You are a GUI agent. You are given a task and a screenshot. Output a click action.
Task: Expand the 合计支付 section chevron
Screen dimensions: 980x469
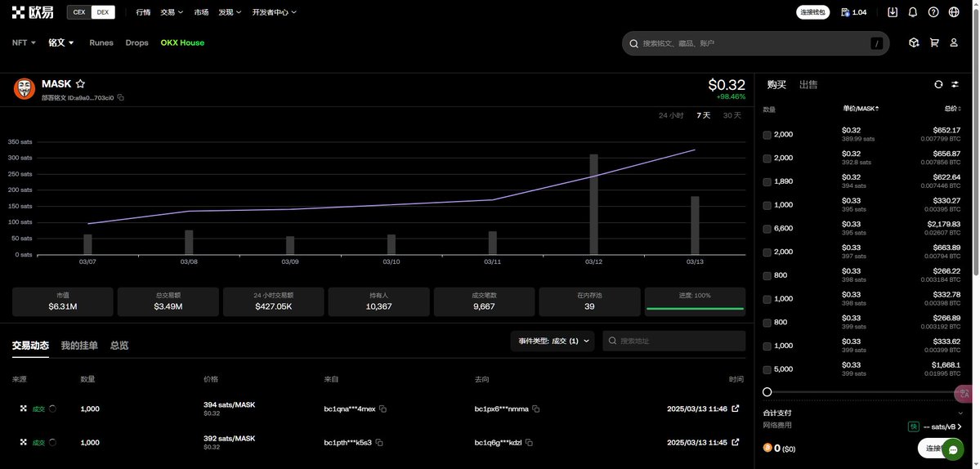960,413
